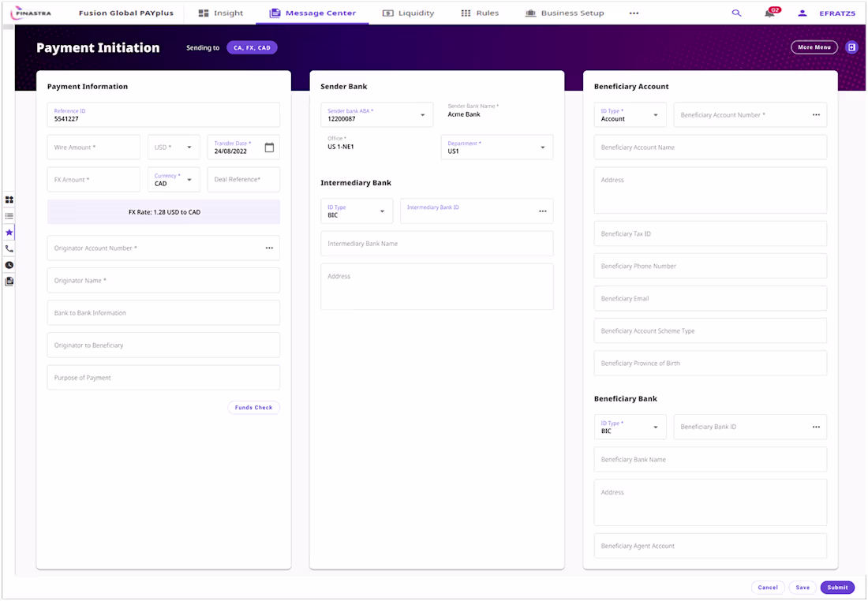Open the Transfer Date calendar picker
Image resolution: width=868 pixels, height=601 pixels.
click(x=269, y=147)
